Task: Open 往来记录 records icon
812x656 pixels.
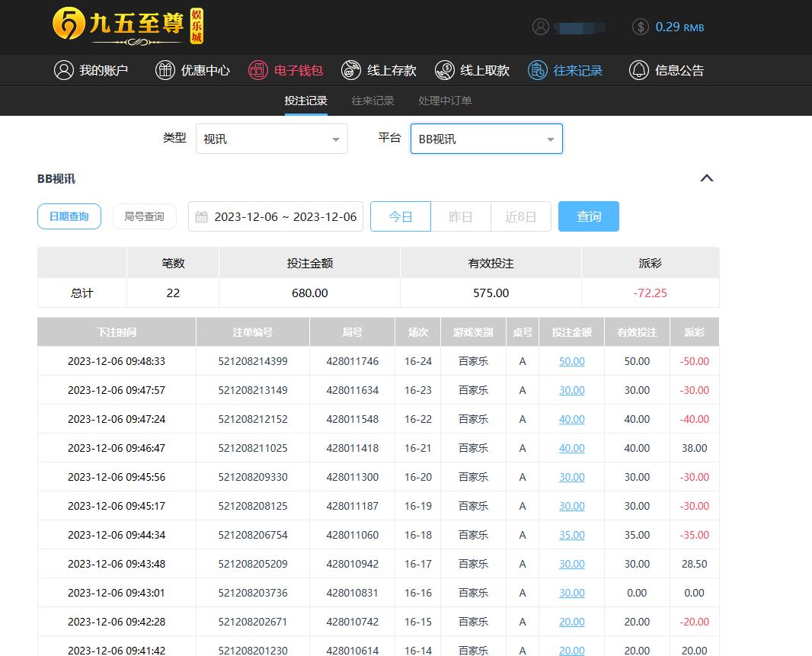Action: click(x=538, y=70)
